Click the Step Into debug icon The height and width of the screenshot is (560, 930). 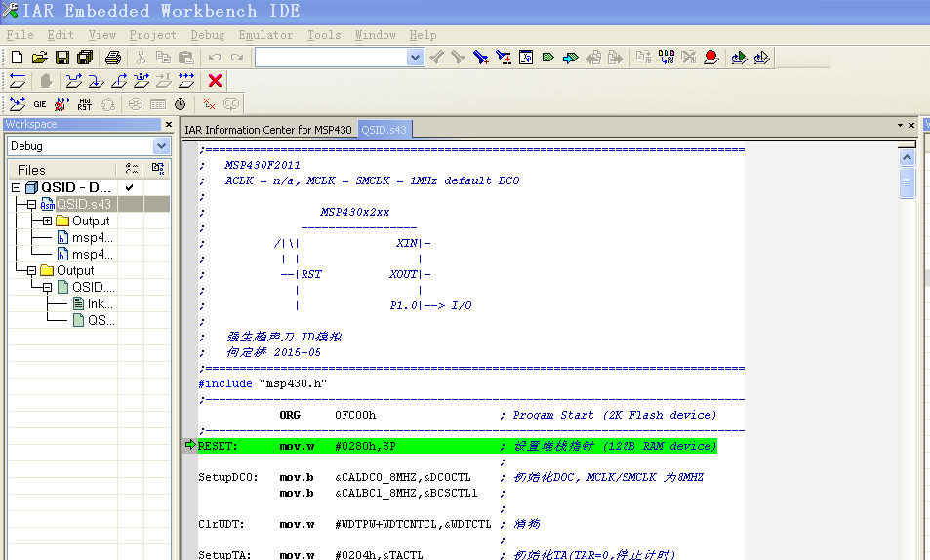tap(96, 81)
